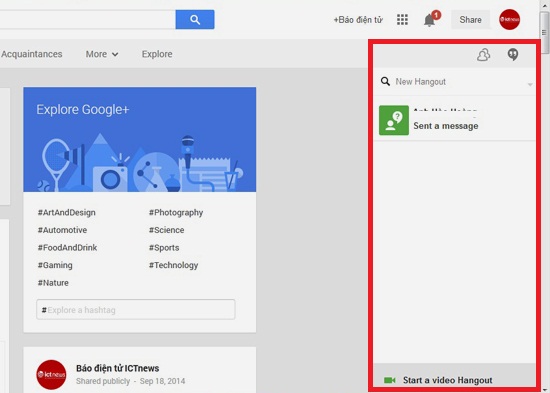Open the Google apps grid icon
Screen dimensions: 550x393
402,20
